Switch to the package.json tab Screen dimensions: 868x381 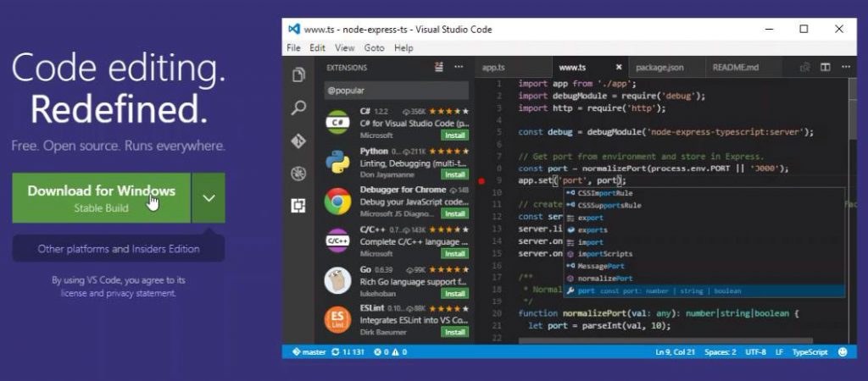667,68
